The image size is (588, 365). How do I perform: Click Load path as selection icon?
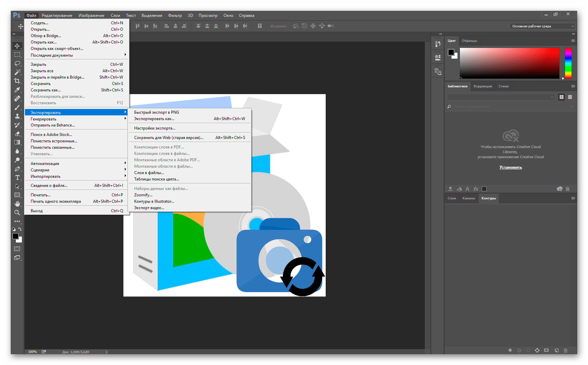[x=528, y=350]
